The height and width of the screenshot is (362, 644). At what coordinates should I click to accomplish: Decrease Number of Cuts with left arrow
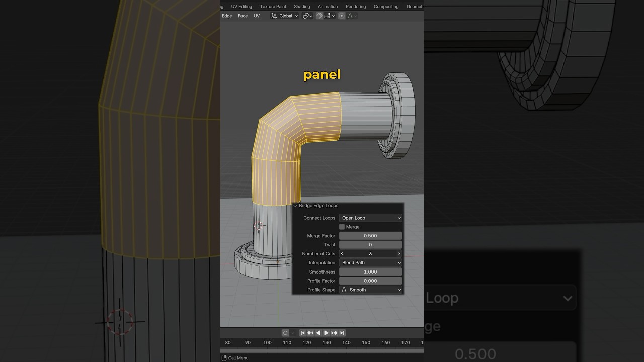coord(342,254)
